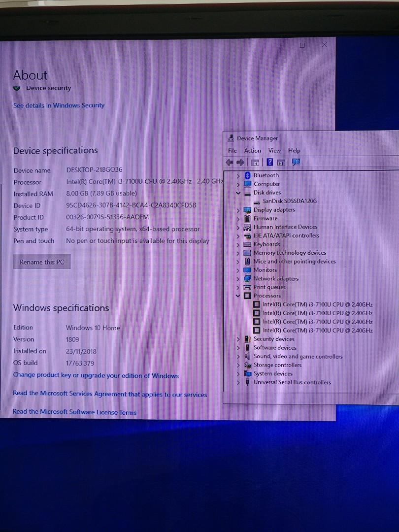Open the File menu in Device Manager

point(233,151)
